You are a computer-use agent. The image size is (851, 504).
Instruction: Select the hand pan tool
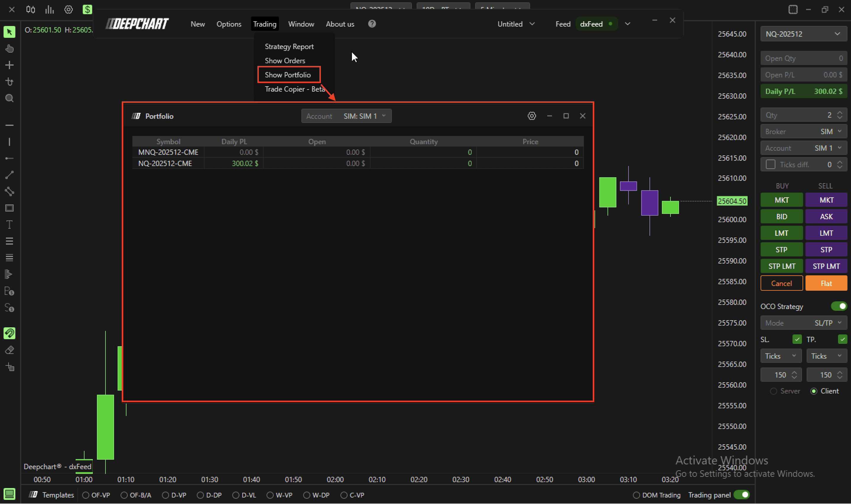pos(9,48)
